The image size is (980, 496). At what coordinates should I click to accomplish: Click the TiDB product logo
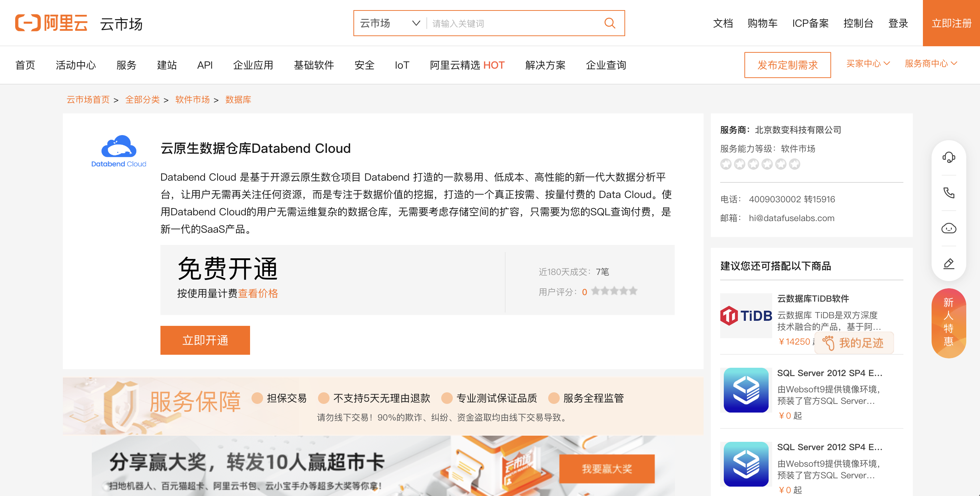tap(745, 315)
